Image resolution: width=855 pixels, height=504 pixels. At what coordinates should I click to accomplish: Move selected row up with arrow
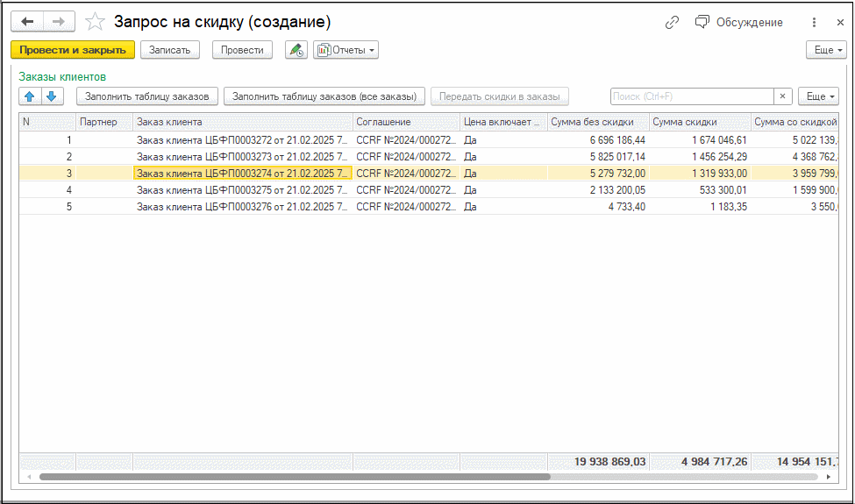pos(30,96)
